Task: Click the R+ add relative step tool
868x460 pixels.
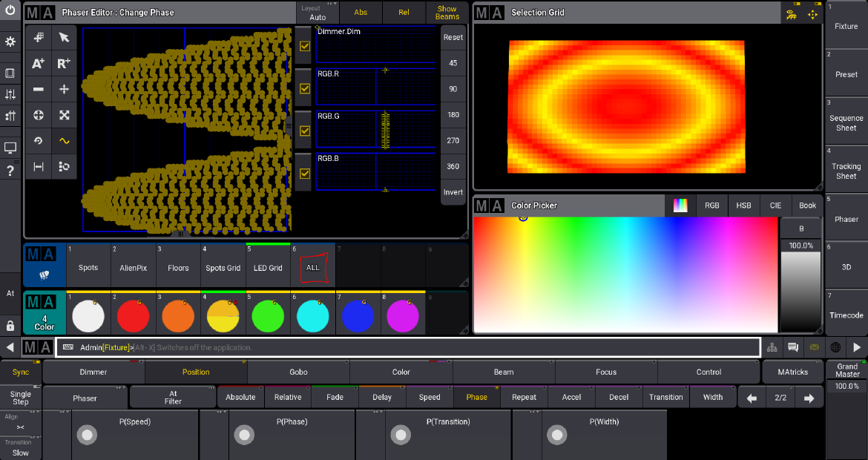Action: [x=65, y=64]
